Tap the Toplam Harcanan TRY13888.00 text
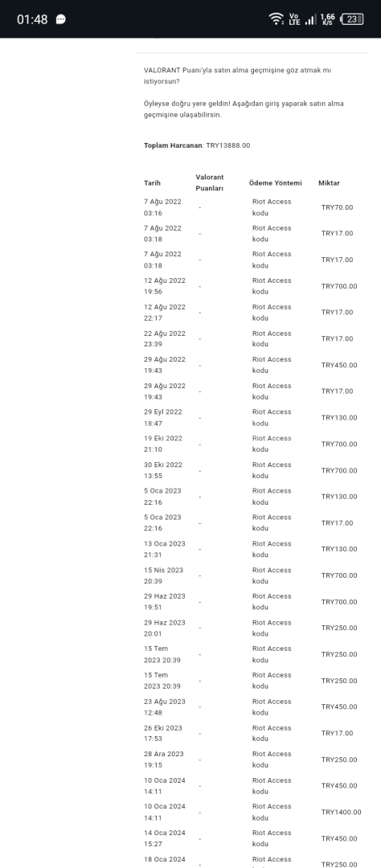 click(x=197, y=145)
